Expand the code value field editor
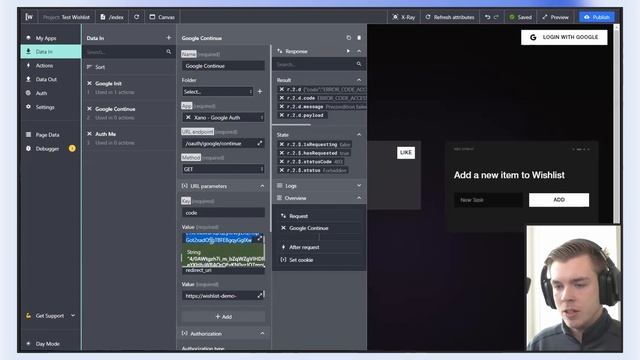The width and height of the screenshot is (640, 360). point(260,238)
